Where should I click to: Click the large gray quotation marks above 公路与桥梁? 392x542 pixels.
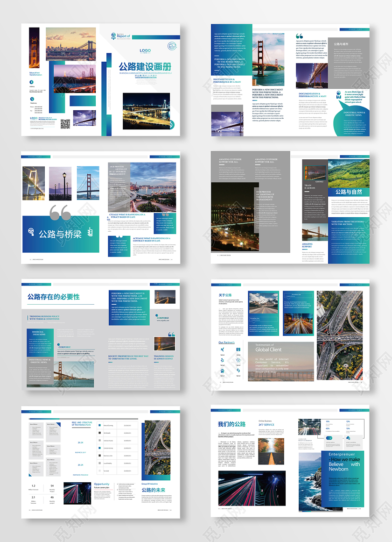[60, 212]
